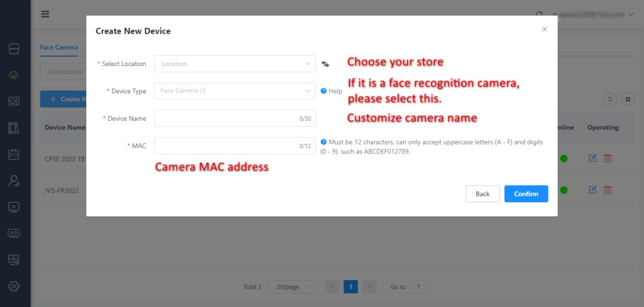Click the swap icon beside Select Location
The image size is (644, 307).
pyautogui.click(x=325, y=64)
